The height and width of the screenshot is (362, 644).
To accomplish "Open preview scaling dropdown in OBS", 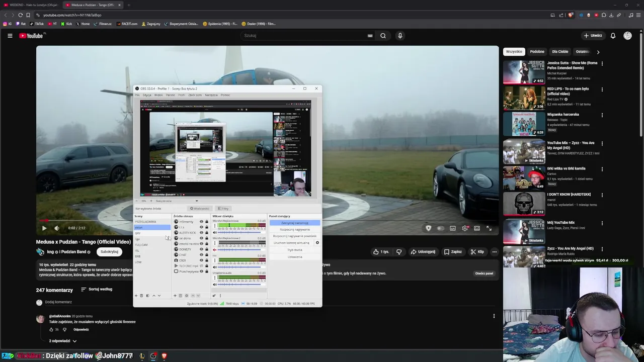I will click(197, 201).
